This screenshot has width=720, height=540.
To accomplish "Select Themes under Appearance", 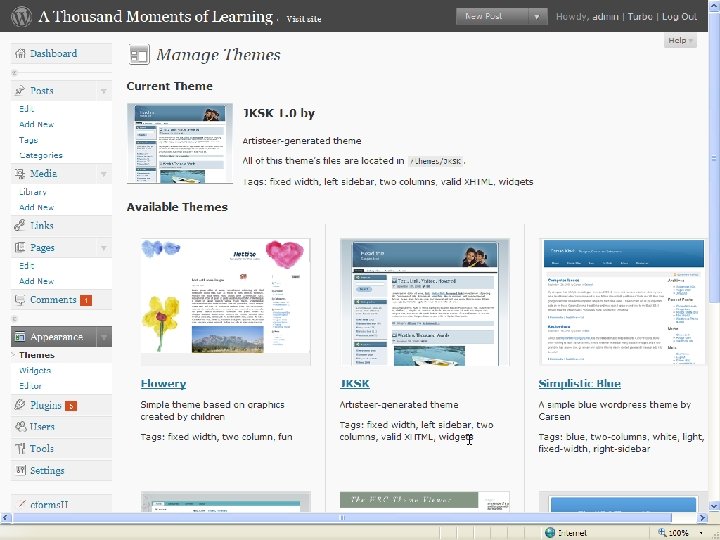I will [37, 355].
